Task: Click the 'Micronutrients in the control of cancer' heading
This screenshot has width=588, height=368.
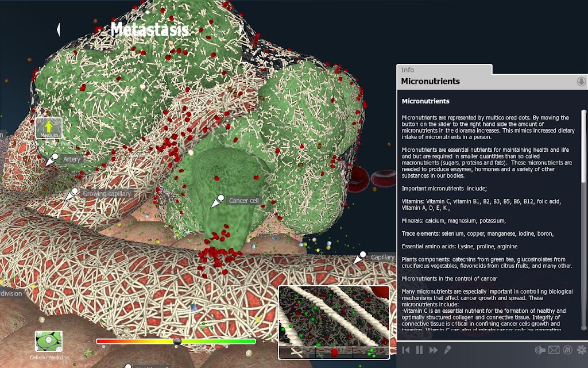Action: coord(449,279)
